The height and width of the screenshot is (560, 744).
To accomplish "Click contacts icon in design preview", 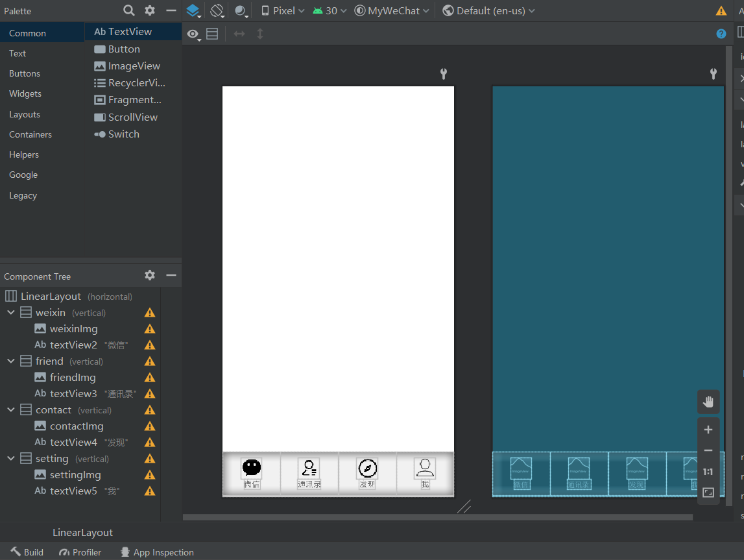I will tap(309, 468).
